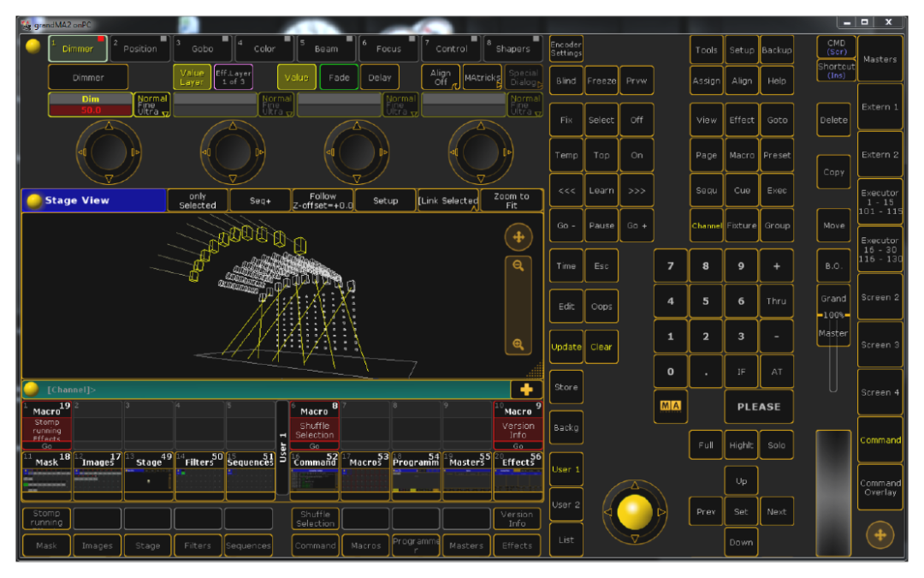Screen dimensions: 924x578
Task: Click up arrow on the first encoder wheel
Action: tap(109, 126)
